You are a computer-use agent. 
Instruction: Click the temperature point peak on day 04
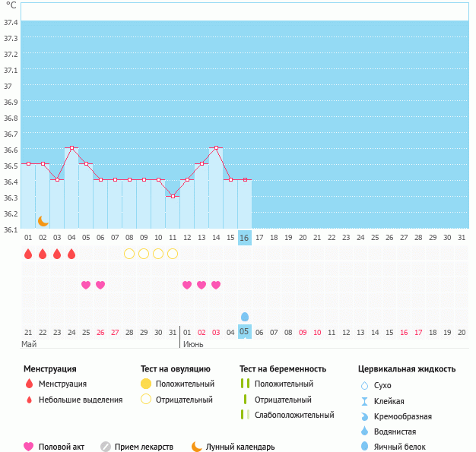coord(71,148)
